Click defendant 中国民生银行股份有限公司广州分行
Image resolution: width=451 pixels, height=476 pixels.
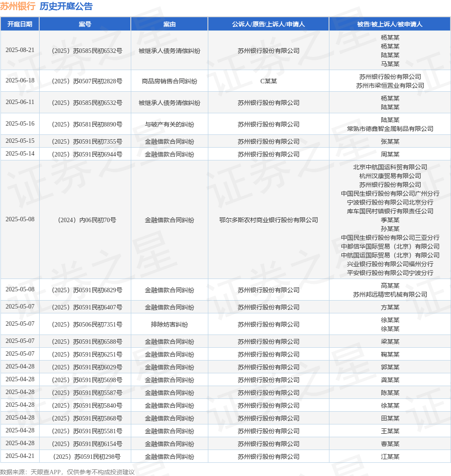390,193
